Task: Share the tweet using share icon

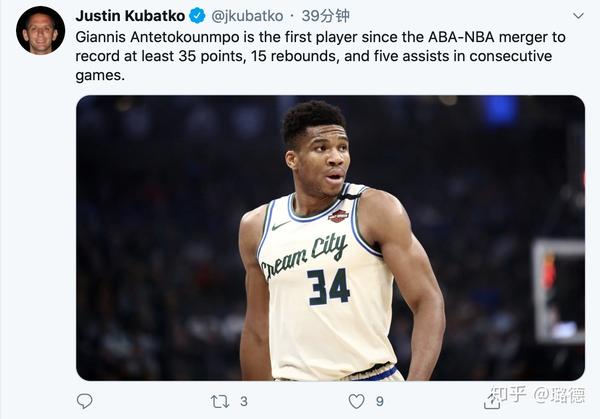Action: tap(491, 401)
